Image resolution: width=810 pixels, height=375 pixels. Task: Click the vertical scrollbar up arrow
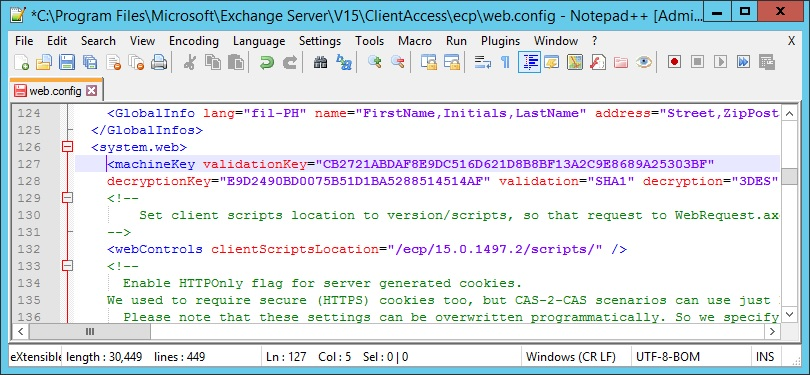790,114
